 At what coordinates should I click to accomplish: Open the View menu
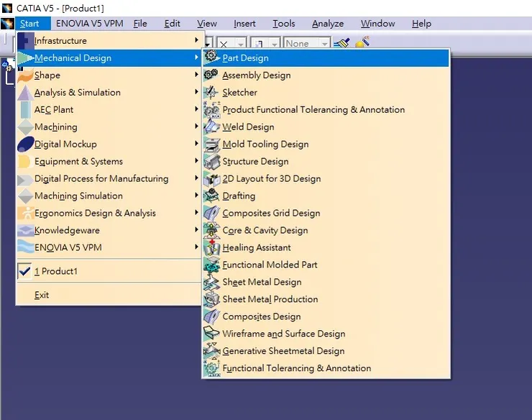[x=207, y=24]
